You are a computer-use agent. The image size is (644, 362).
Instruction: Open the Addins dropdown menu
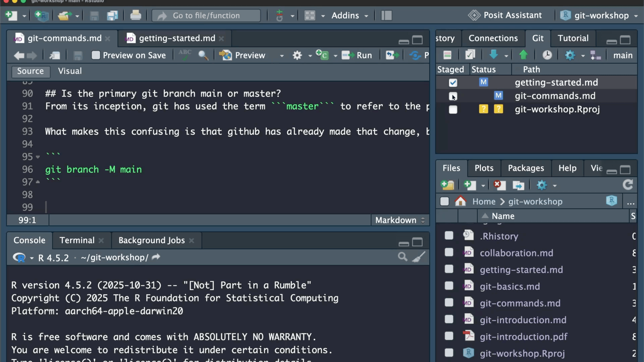pos(350,15)
